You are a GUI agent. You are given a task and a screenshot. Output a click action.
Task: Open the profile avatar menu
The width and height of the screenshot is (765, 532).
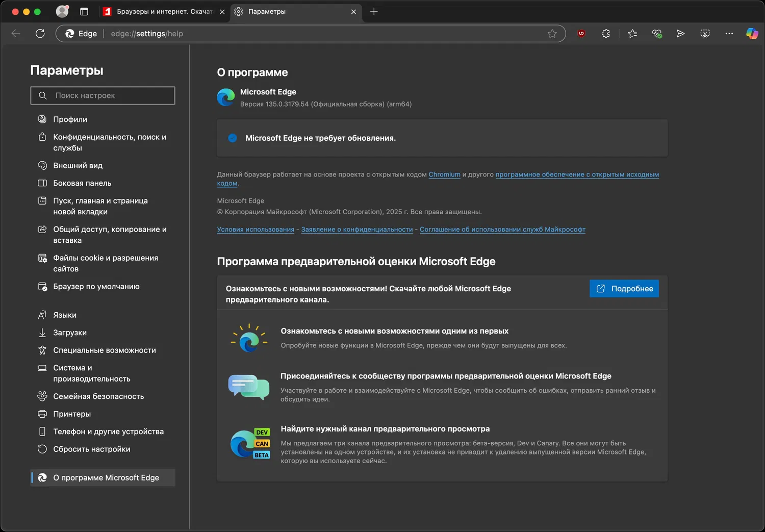pyautogui.click(x=62, y=11)
